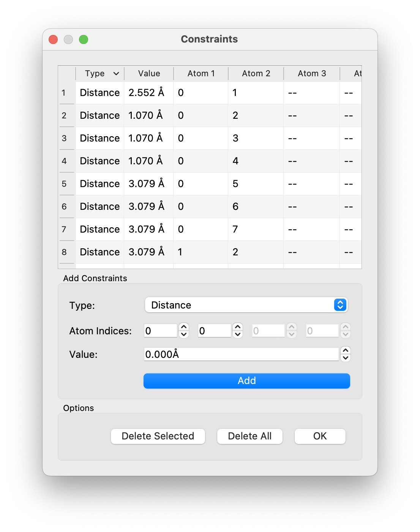
Task: Click the 3.079 Å value in row 8
Action: (149, 252)
